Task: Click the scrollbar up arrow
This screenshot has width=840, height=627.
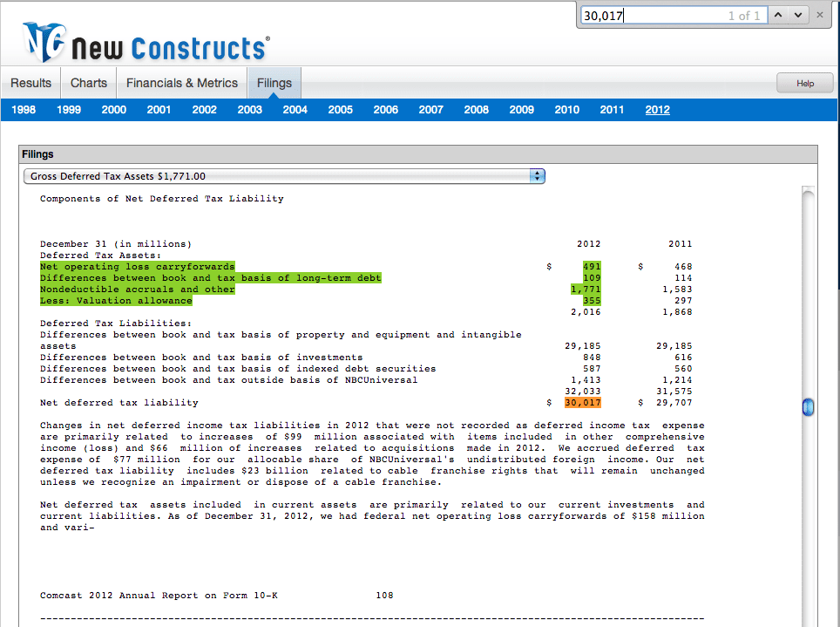Action: coord(808,190)
